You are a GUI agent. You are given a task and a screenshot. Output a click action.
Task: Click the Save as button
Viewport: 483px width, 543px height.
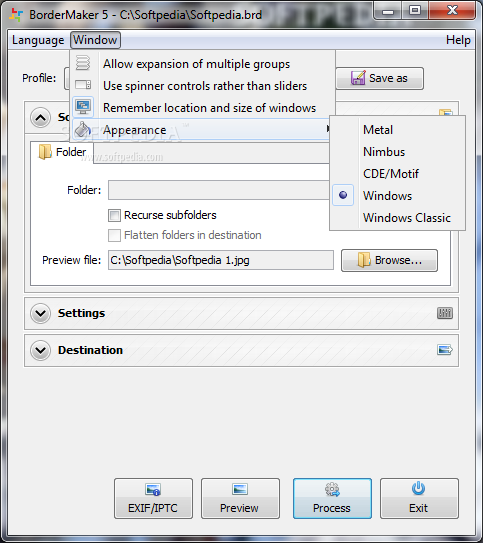tap(380, 78)
